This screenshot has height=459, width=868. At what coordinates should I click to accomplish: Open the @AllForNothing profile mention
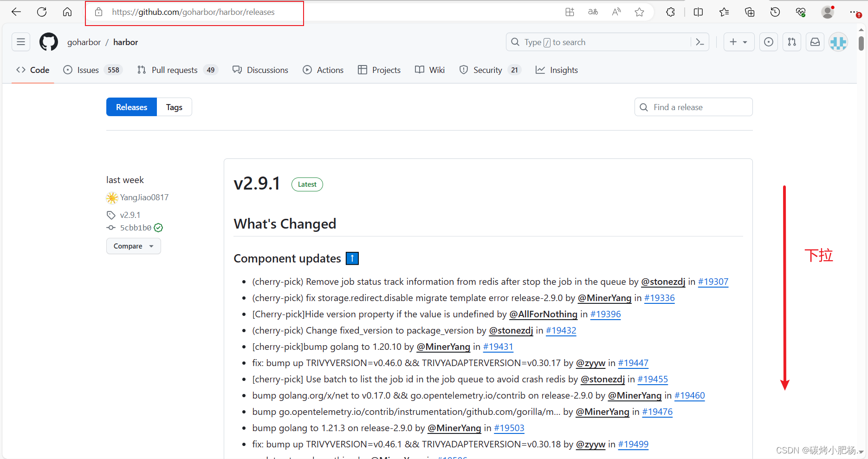(x=543, y=314)
